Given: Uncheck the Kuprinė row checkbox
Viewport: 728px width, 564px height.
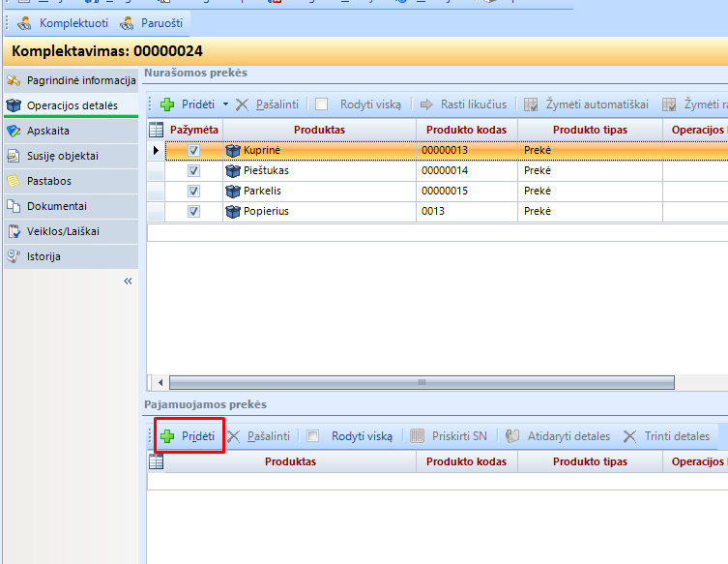Looking at the screenshot, I should (193, 151).
